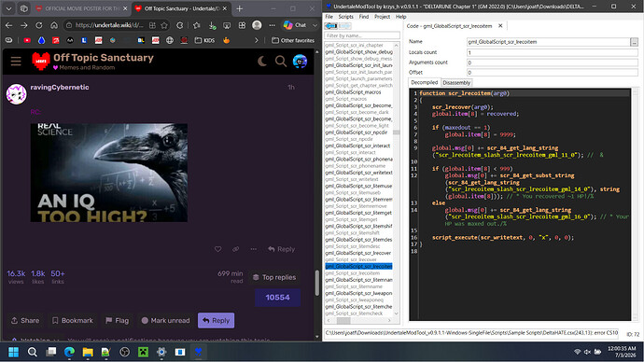Open the raven IQ image in the post
The height and width of the screenshot is (362, 644).
(x=109, y=173)
